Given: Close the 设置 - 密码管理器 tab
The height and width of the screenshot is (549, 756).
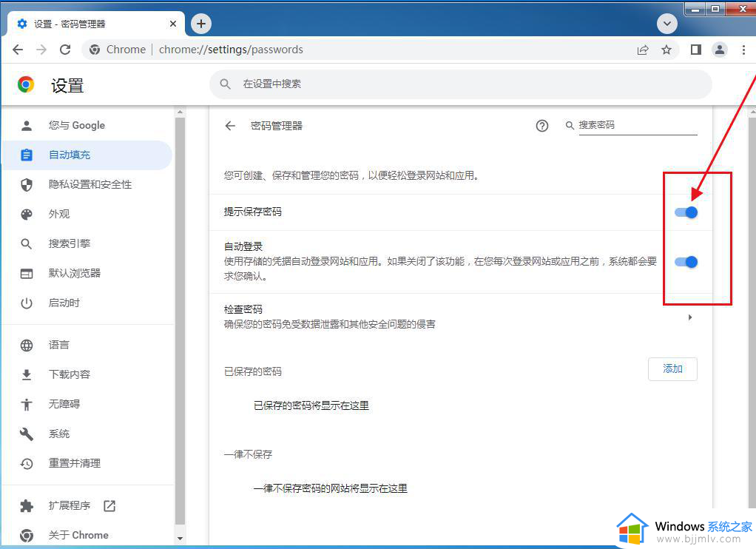Looking at the screenshot, I should coord(173,24).
